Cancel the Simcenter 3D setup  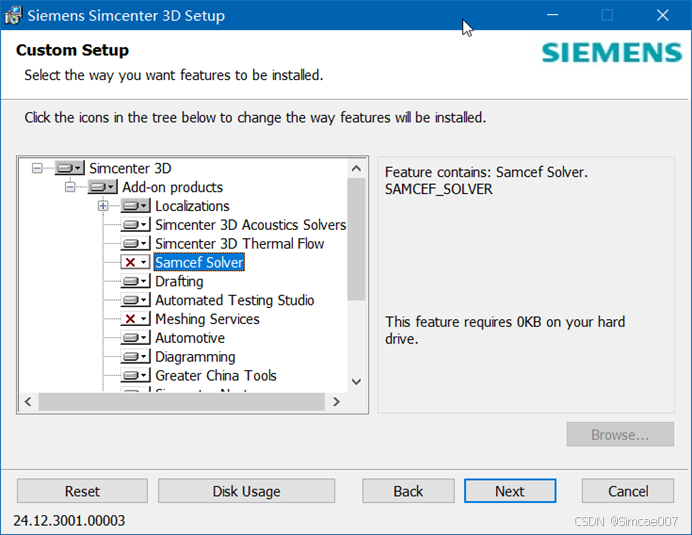point(628,491)
